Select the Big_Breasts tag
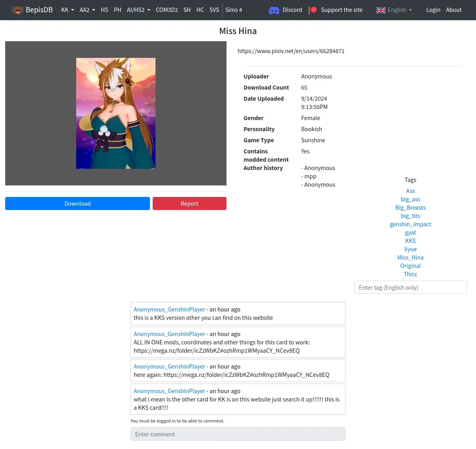The width and height of the screenshot is (476, 449). [411, 208]
